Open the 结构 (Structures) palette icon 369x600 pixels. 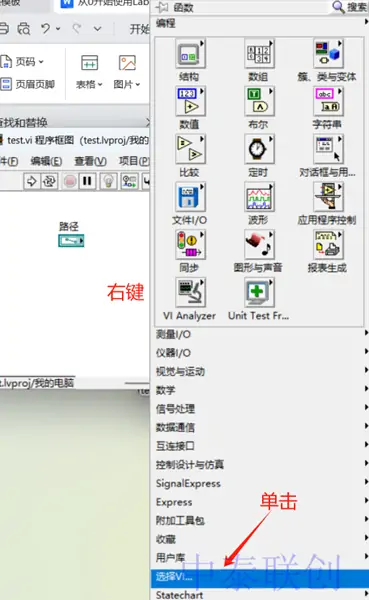pyautogui.click(x=190, y=54)
